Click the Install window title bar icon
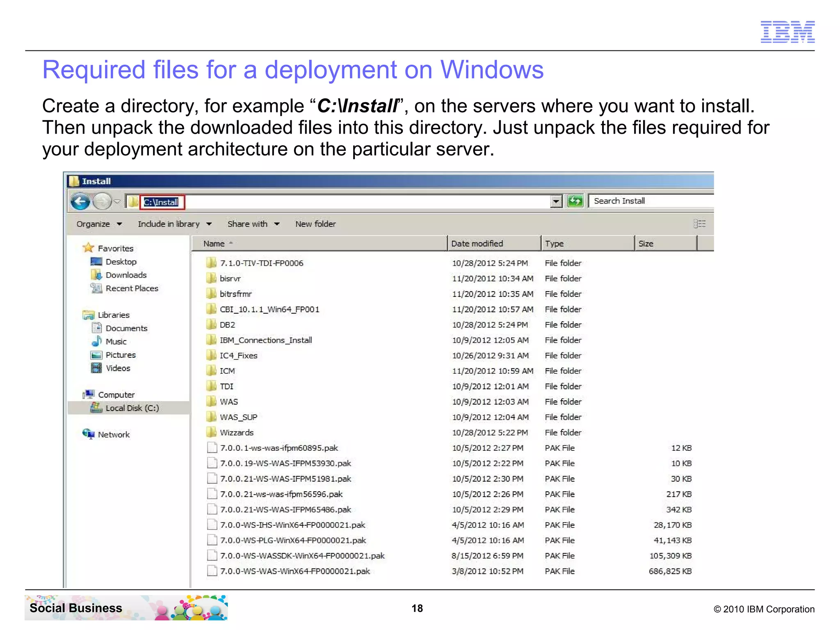Viewport: 840px width, 630px height. tap(74, 181)
